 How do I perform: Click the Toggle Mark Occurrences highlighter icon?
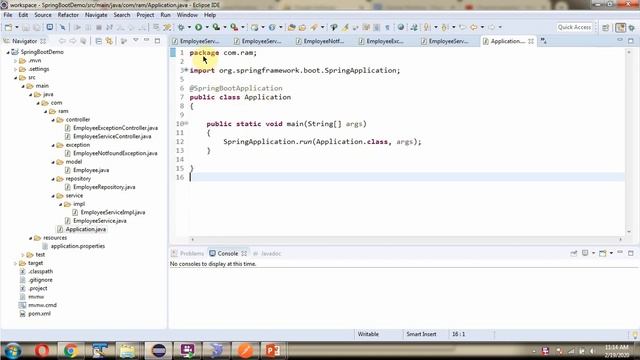point(345,27)
